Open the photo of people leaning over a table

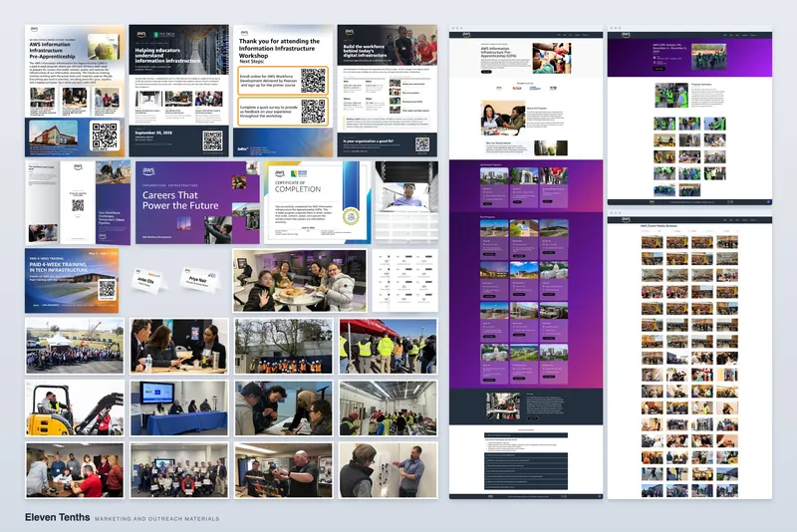point(284,408)
